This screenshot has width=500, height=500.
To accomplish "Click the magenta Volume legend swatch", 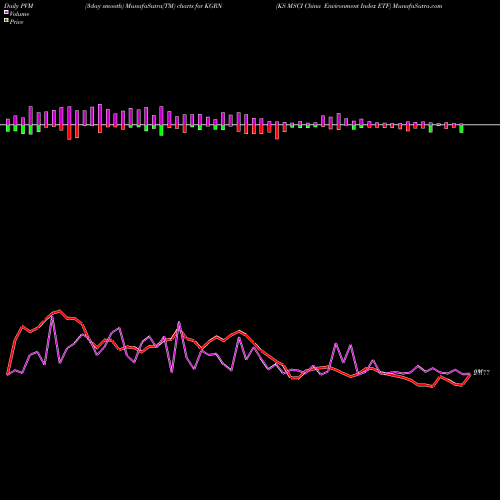I will (x=6, y=13).
